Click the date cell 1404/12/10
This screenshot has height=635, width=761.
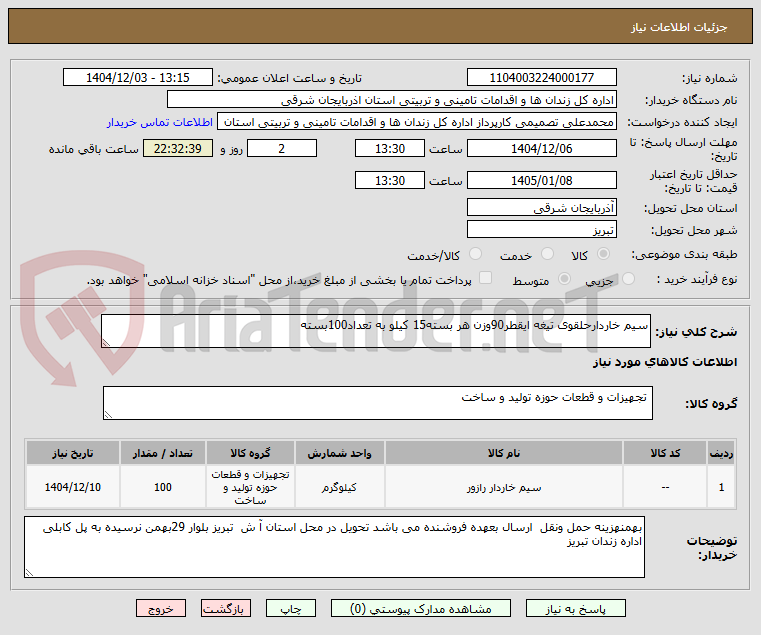[x=73, y=487]
